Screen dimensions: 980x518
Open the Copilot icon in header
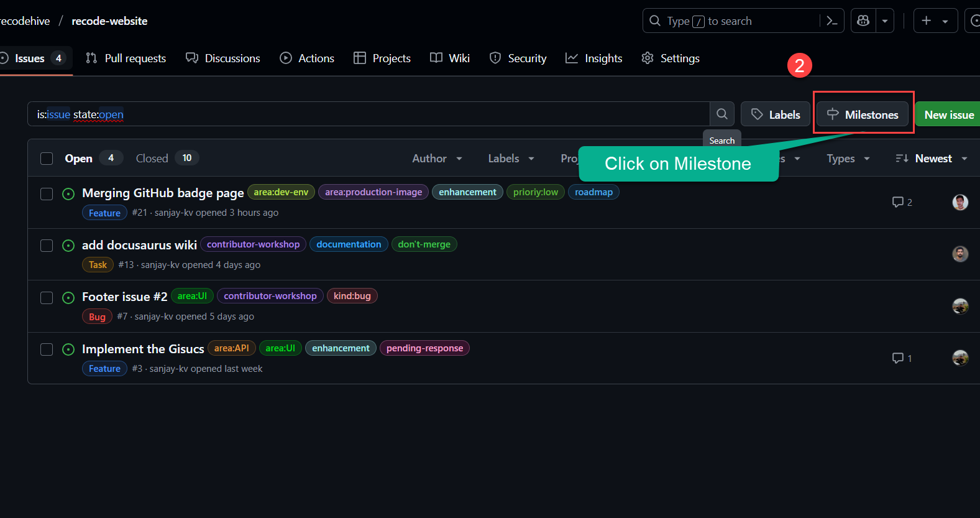863,21
